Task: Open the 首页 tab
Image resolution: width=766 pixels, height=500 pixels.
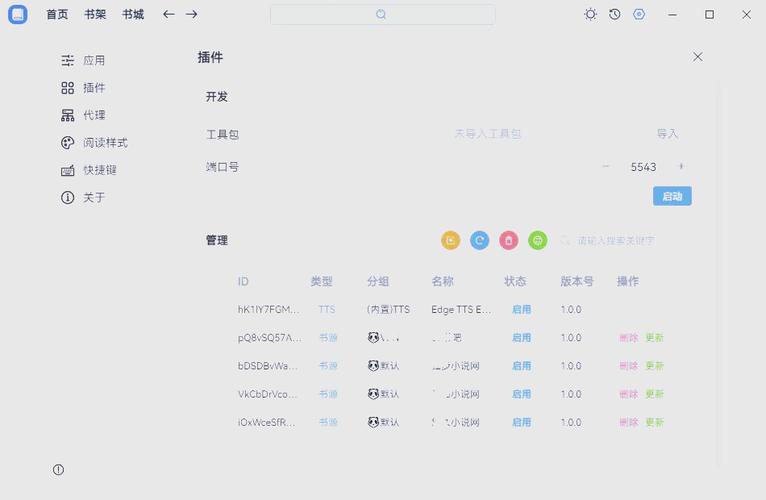Action: click(x=57, y=14)
